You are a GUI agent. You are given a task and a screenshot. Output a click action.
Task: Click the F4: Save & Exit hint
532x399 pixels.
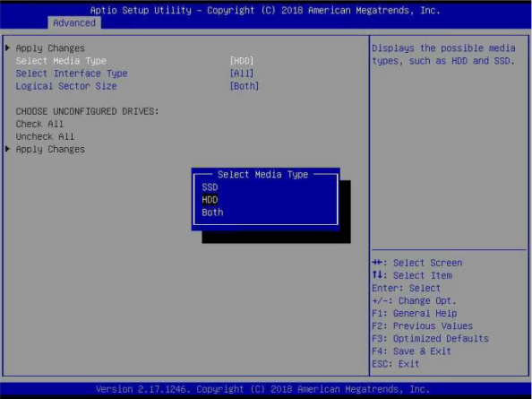point(411,351)
